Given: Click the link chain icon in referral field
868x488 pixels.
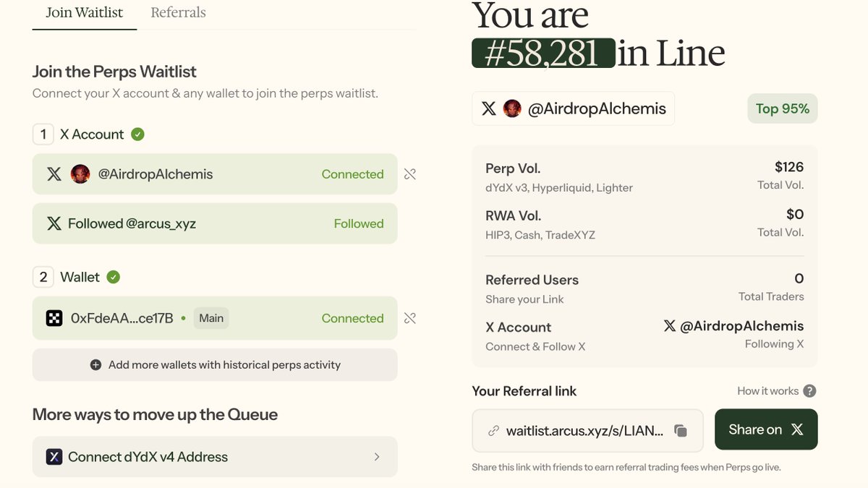Looking at the screenshot, I should [493, 431].
